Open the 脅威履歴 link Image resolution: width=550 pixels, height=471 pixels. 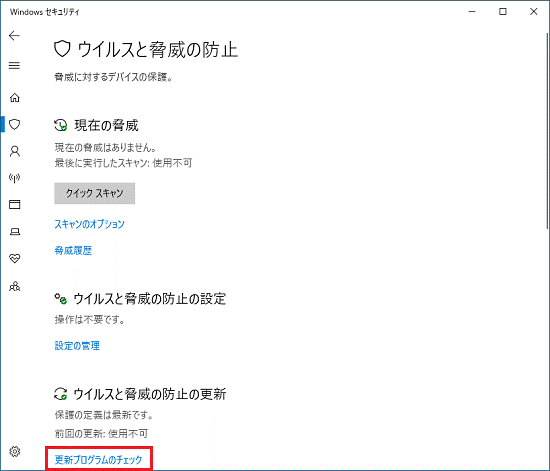point(73,250)
